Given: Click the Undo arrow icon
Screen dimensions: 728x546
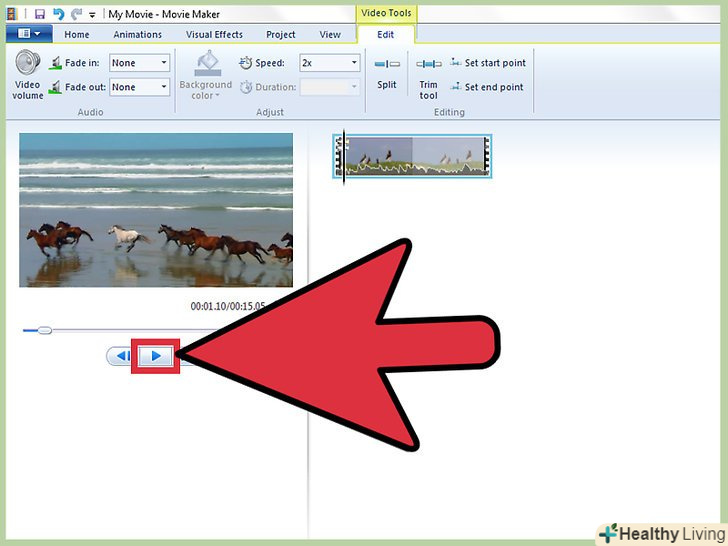Looking at the screenshot, I should click(x=58, y=14).
